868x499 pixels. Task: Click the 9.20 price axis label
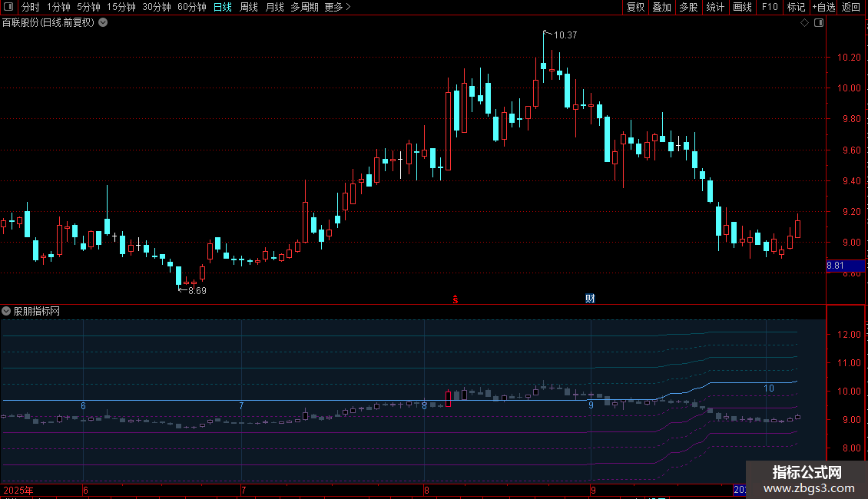(x=851, y=212)
